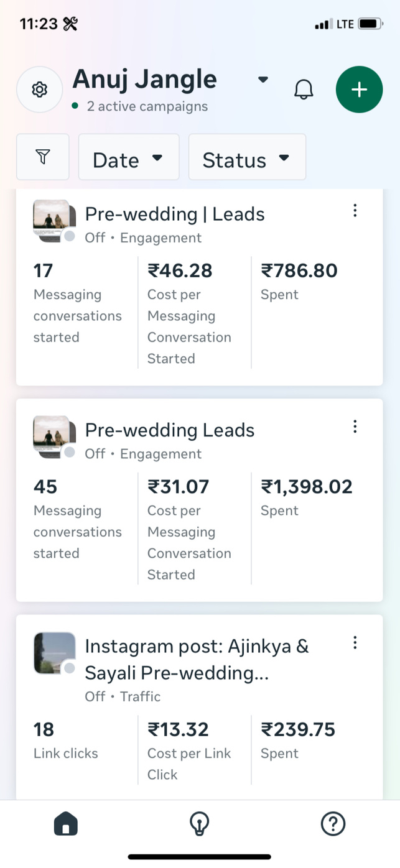This screenshot has width=400, height=868.
Task: Open the filter funnel icon
Action: [x=43, y=157]
